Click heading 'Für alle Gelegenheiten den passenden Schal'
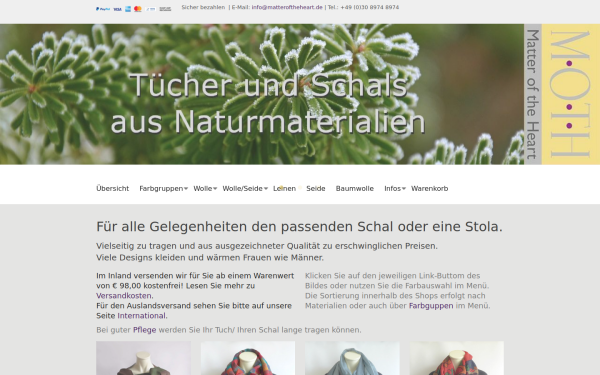Viewport: 600px width, 375px height. [x=299, y=227]
